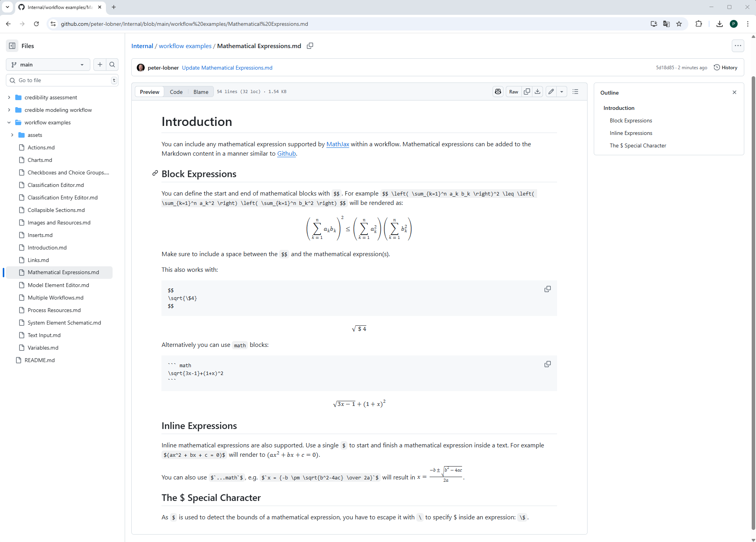
Task: Go to workflow examples breadcrumb
Action: tap(185, 46)
